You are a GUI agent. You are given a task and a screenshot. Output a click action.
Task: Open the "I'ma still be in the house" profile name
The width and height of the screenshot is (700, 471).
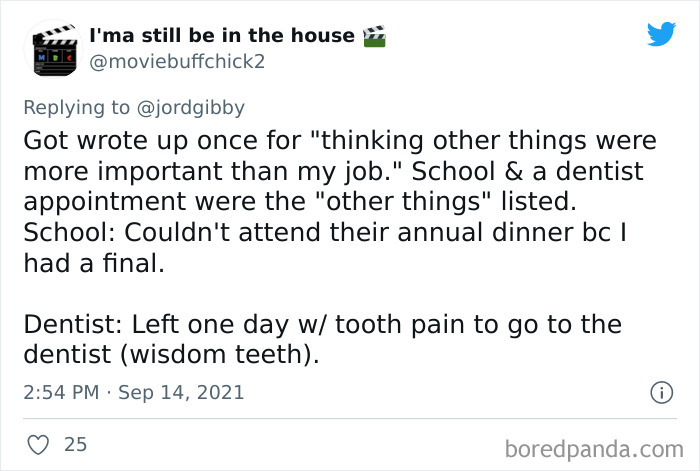tap(221, 35)
